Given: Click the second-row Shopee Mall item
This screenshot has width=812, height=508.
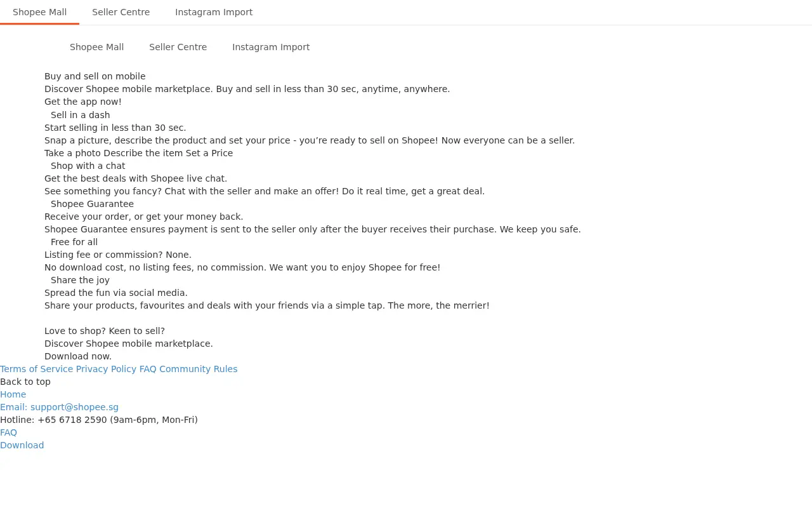Looking at the screenshot, I should pyautogui.click(x=96, y=47).
